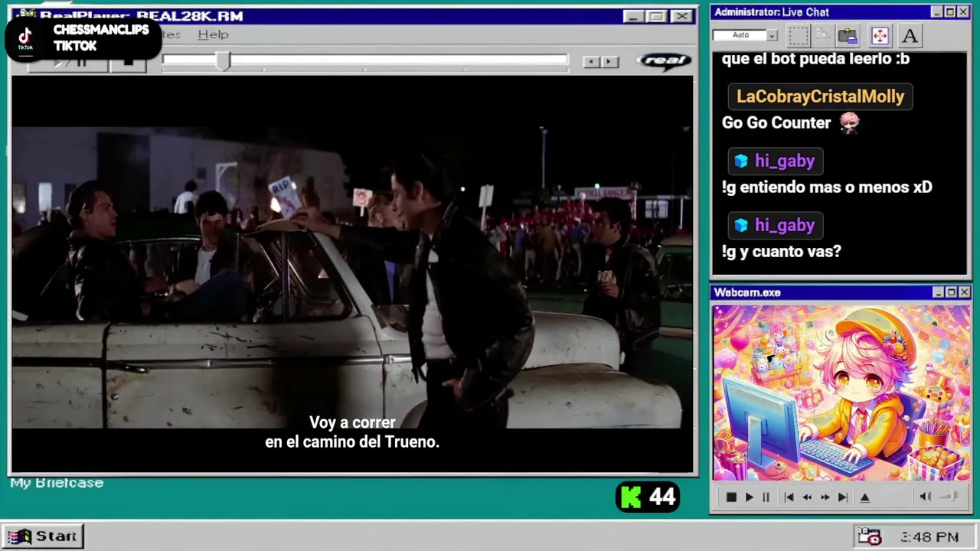Click the My Briefcase desktop label
The image size is (980, 551).
[57, 483]
